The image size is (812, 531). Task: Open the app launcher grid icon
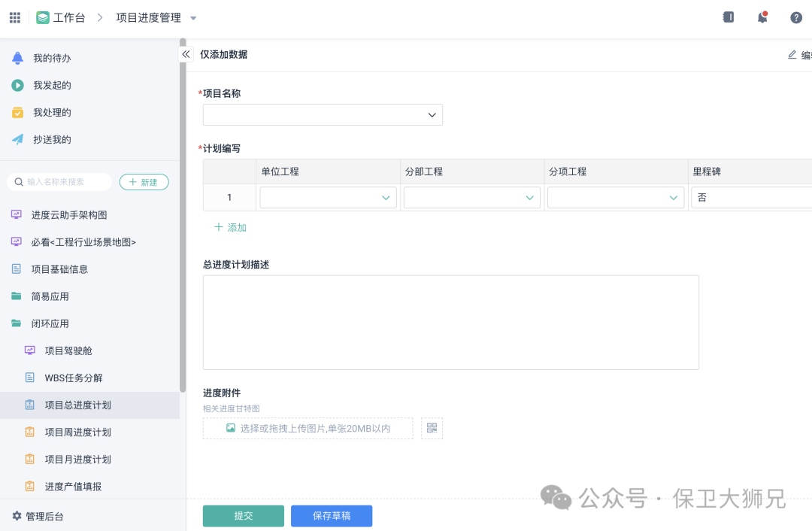click(x=14, y=17)
